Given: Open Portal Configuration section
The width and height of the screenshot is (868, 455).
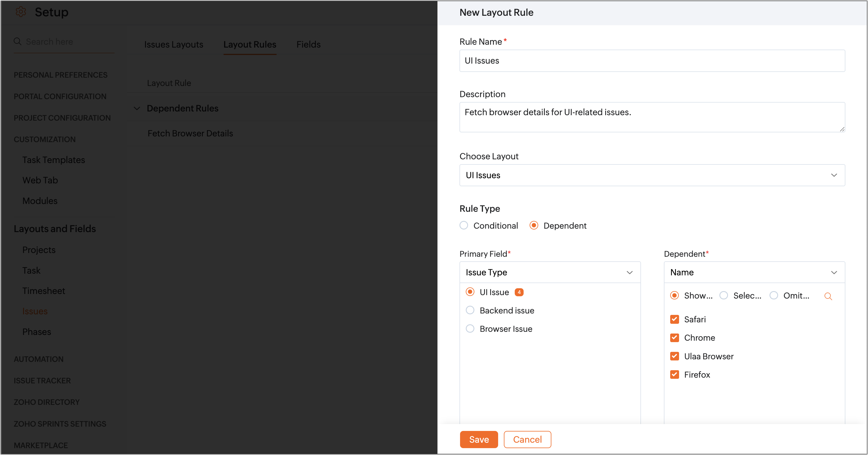Looking at the screenshot, I should coord(60,97).
